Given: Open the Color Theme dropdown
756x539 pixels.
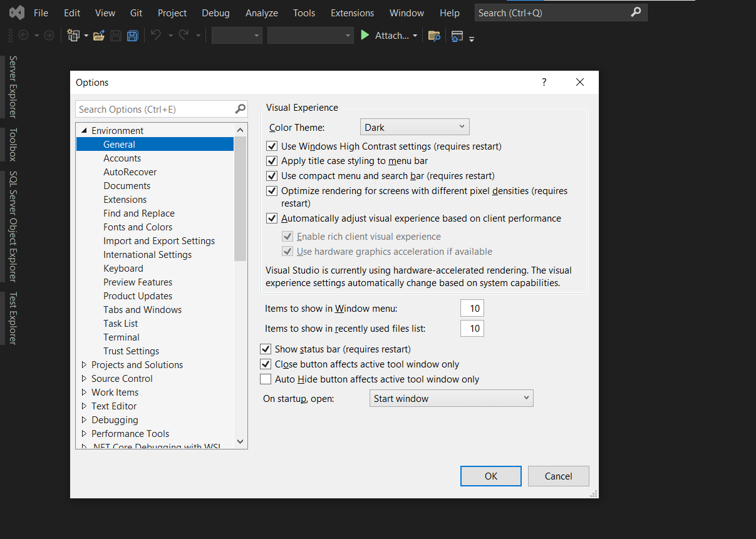Looking at the screenshot, I should point(415,126).
